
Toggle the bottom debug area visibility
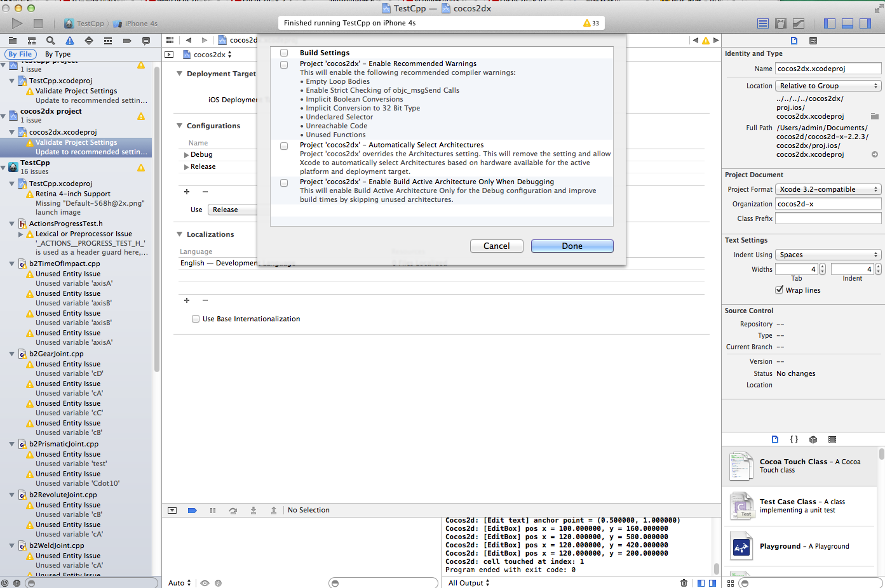click(848, 23)
